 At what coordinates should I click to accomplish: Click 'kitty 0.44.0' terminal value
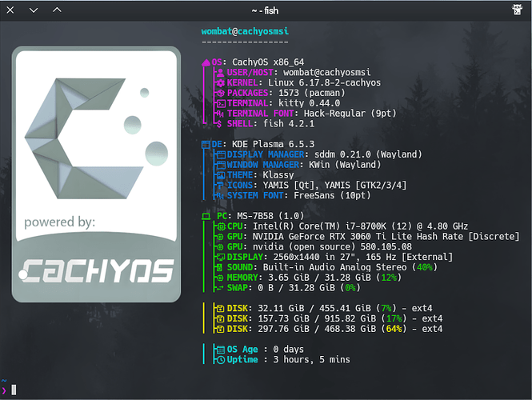point(309,103)
